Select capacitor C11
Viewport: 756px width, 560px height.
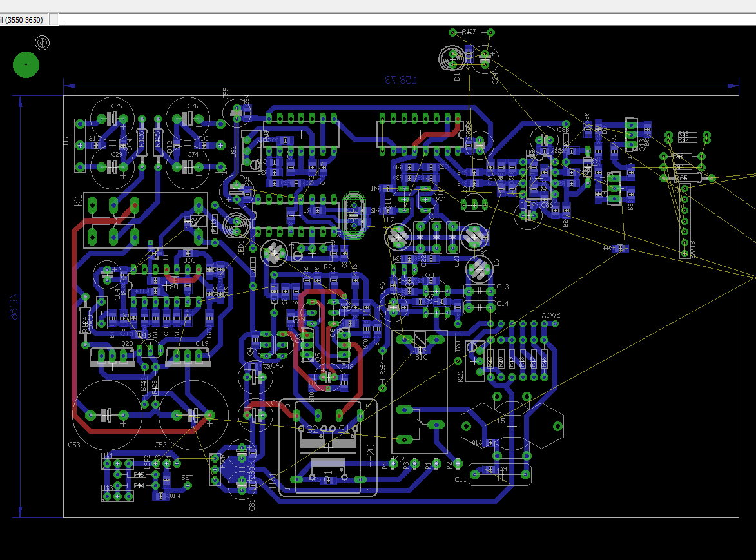500,474
